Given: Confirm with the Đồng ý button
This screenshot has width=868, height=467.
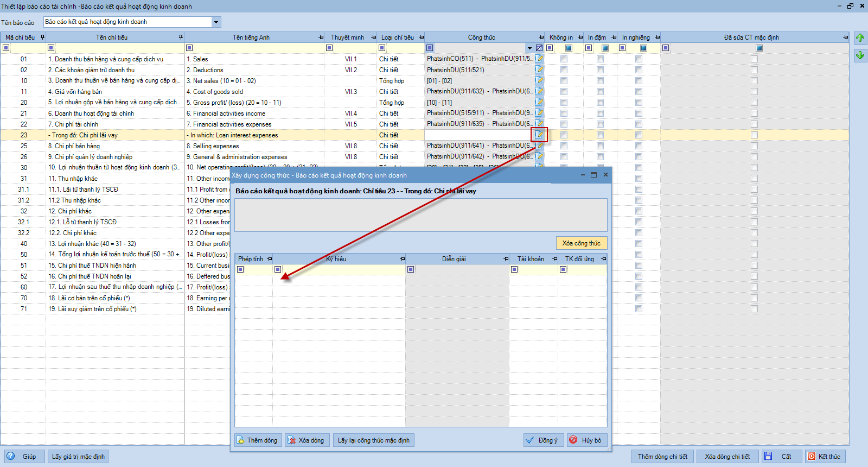Looking at the screenshot, I should point(544,440).
